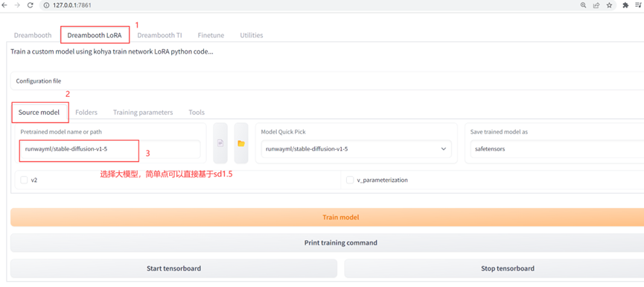Viewport: 644px width, 287px height.
Task: Click the yellow folder browse icon
Action: (241, 143)
